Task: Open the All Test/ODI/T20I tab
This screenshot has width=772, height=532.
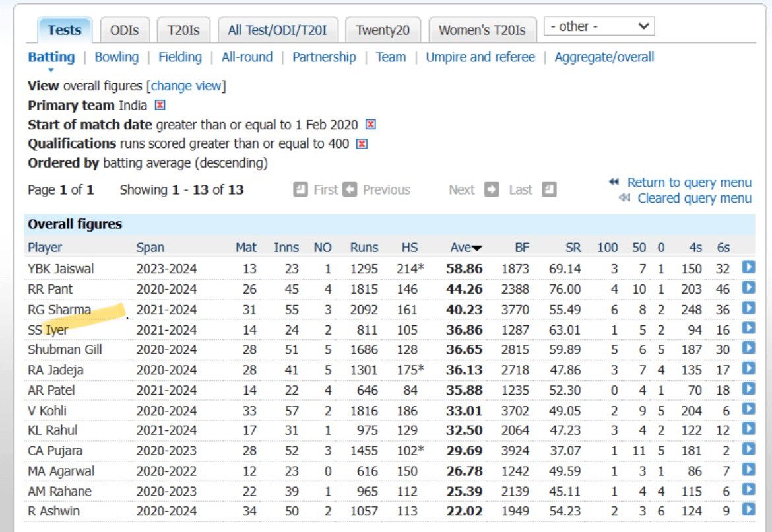Action: (278, 30)
